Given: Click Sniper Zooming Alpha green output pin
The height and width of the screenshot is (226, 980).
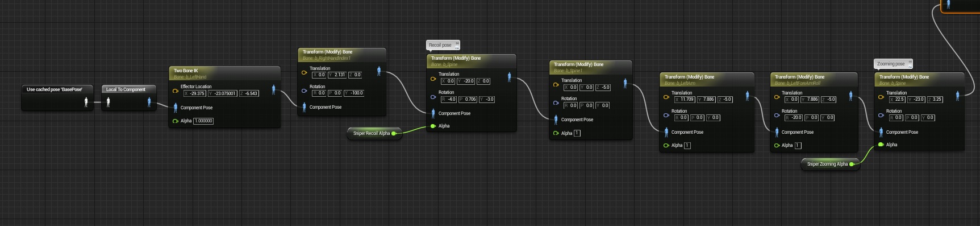Looking at the screenshot, I should coord(852,164).
